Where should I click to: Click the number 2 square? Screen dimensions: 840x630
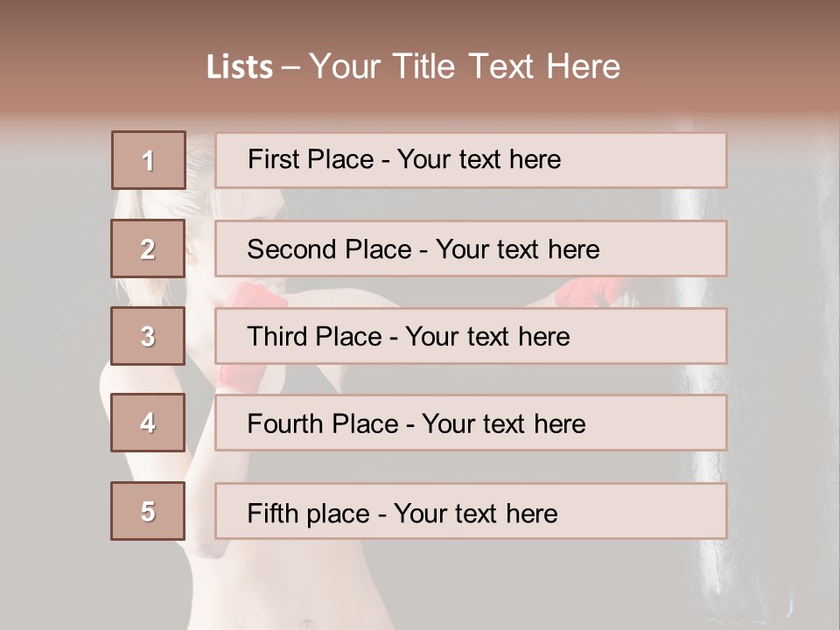pyautogui.click(x=148, y=248)
